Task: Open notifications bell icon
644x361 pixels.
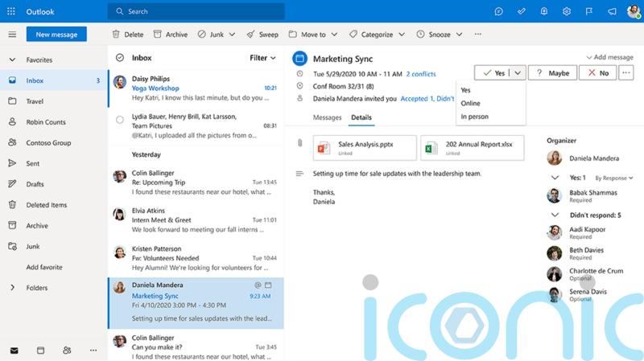Action: (544, 11)
